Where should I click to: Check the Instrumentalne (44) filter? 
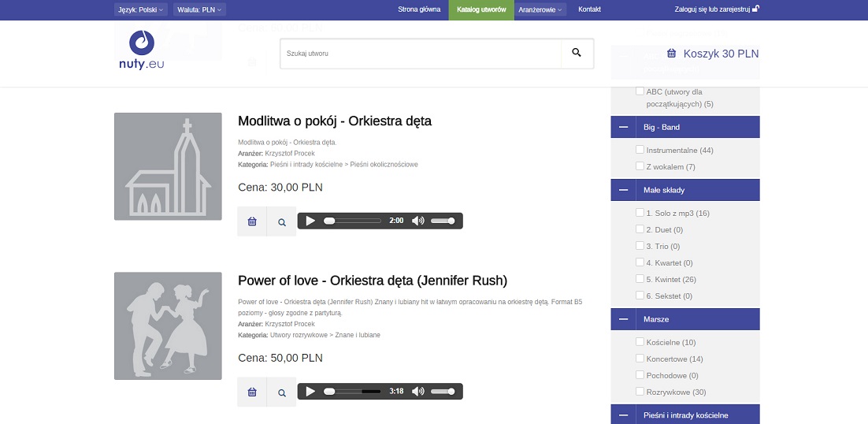click(640, 150)
